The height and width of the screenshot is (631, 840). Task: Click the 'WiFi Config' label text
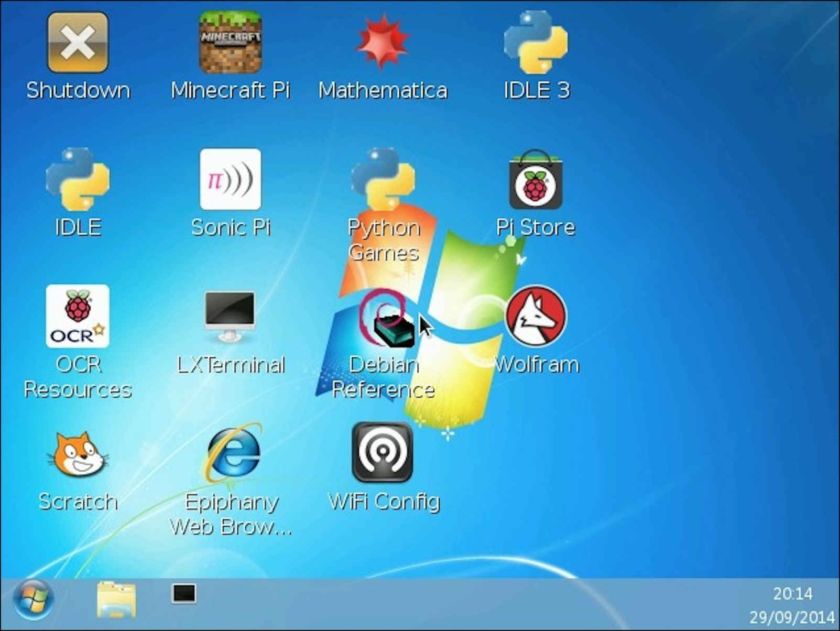tap(384, 502)
